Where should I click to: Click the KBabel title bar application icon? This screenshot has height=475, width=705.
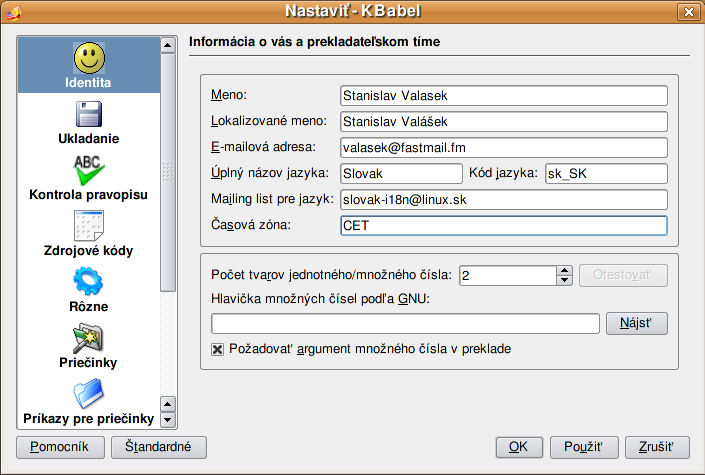[x=13, y=12]
